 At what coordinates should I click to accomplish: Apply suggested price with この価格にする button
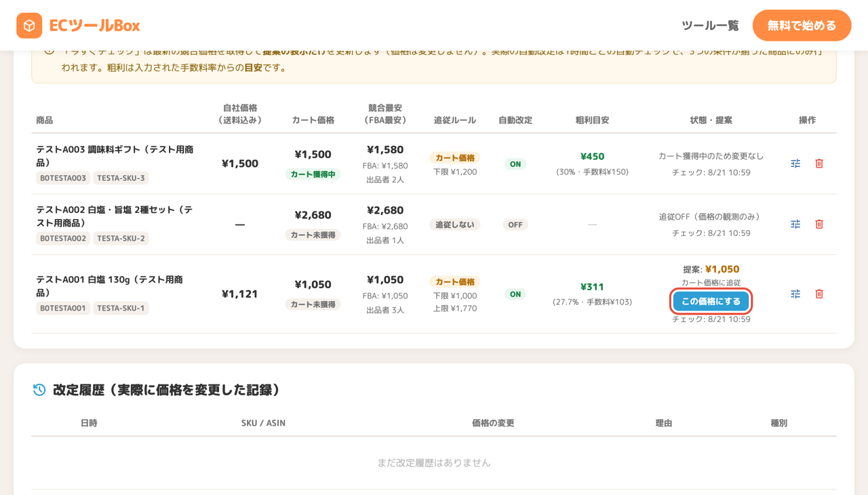click(x=711, y=301)
